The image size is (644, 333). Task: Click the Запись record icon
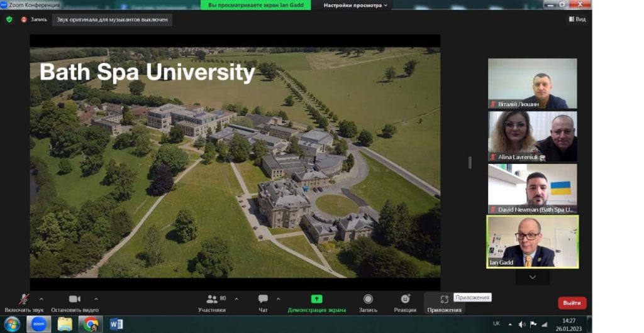tap(368, 299)
